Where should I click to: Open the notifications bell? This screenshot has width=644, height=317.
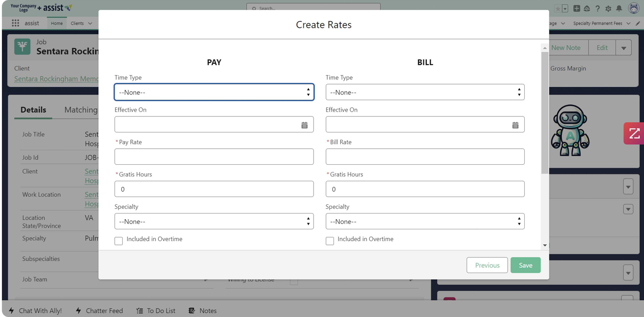point(619,8)
